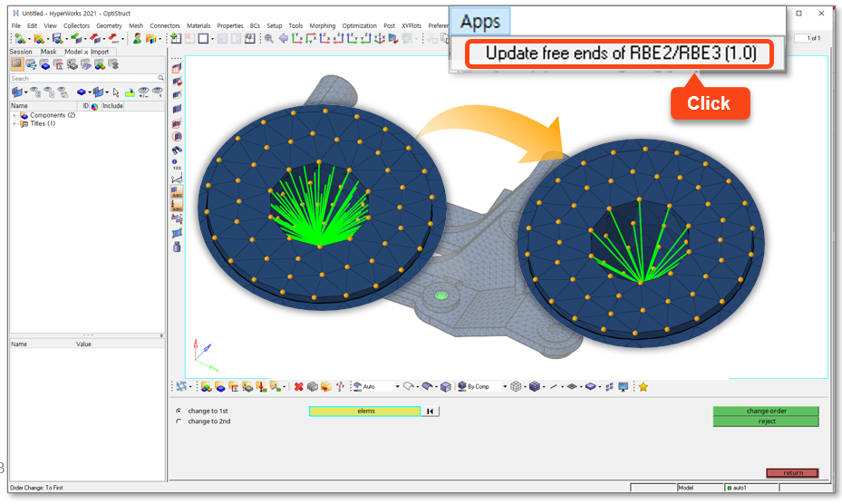The image size is (842, 504).
Task: Click the red delete X icon
Action: pyautogui.click(x=298, y=387)
